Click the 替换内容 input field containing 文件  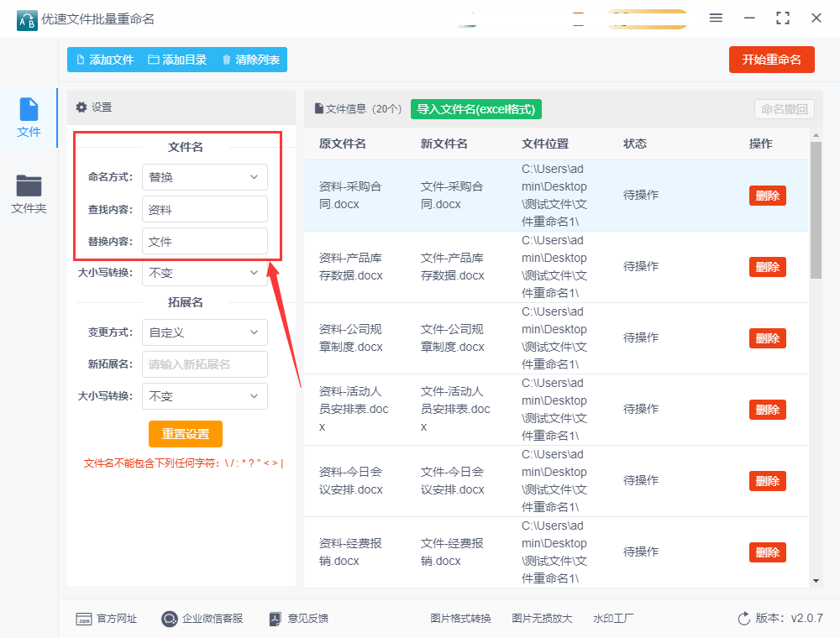coord(205,242)
